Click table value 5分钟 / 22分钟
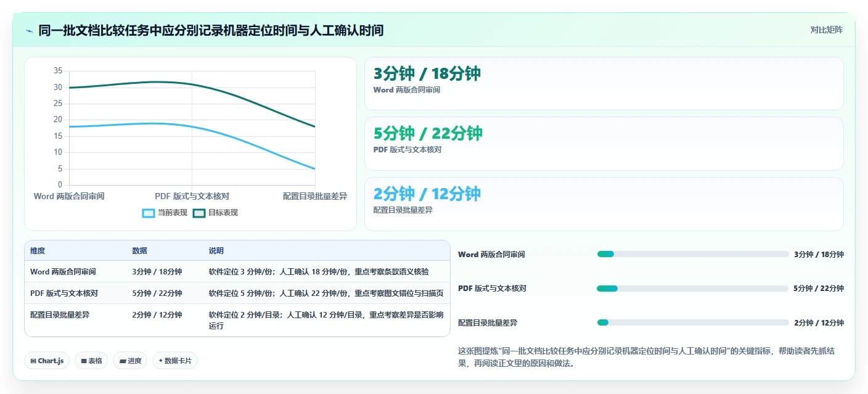Screen dimensions: 868x394 [x=157, y=293]
